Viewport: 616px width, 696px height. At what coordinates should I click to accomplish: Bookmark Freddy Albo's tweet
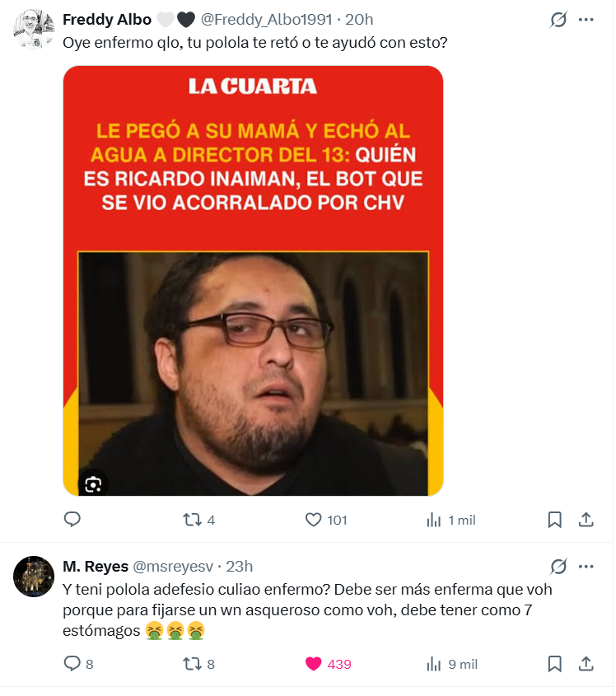(x=555, y=520)
